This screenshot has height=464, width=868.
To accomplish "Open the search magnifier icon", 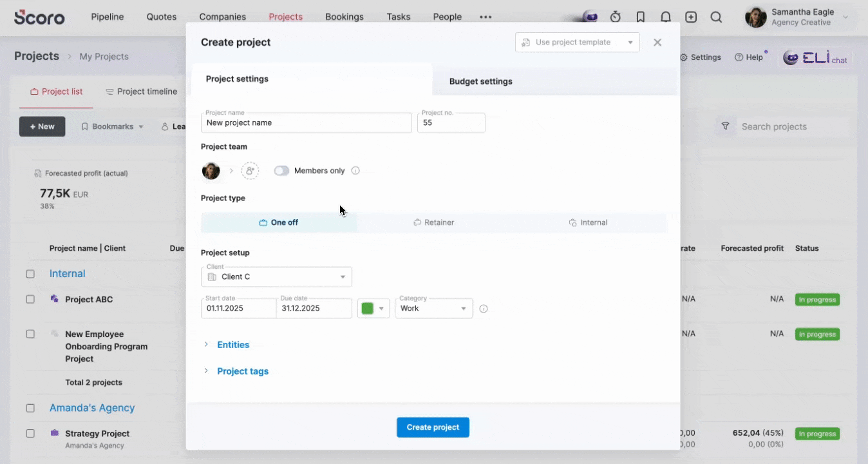I will click(x=716, y=17).
